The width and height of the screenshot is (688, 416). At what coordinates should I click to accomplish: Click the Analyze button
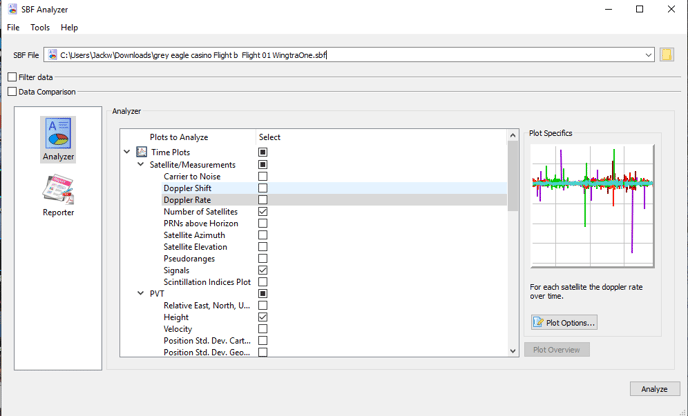pos(654,389)
